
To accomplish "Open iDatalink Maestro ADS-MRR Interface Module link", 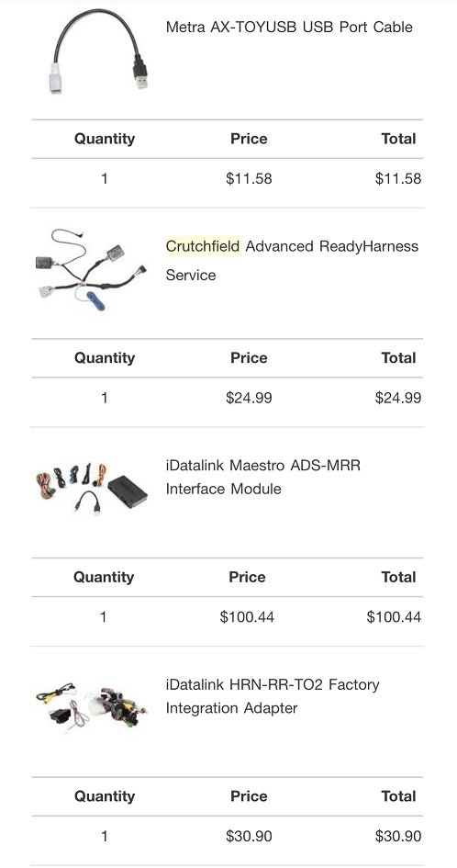I will point(262,477).
